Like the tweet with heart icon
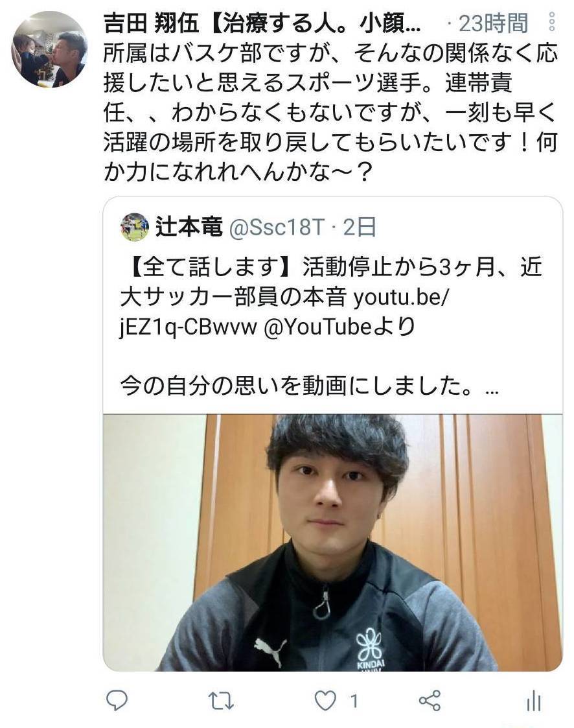Viewport: 574px width, 728px height. (x=325, y=701)
